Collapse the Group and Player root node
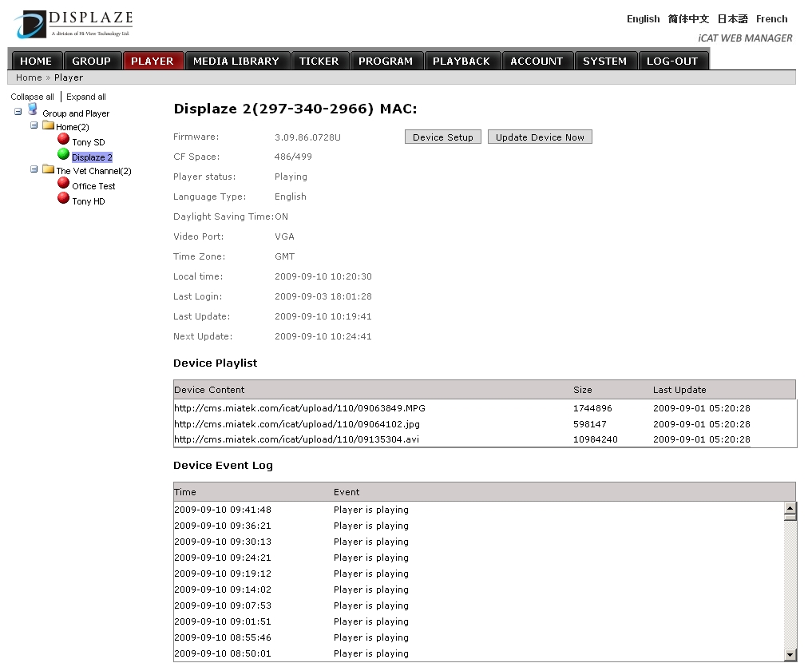Screen dimensions: 812x671 click(18, 111)
